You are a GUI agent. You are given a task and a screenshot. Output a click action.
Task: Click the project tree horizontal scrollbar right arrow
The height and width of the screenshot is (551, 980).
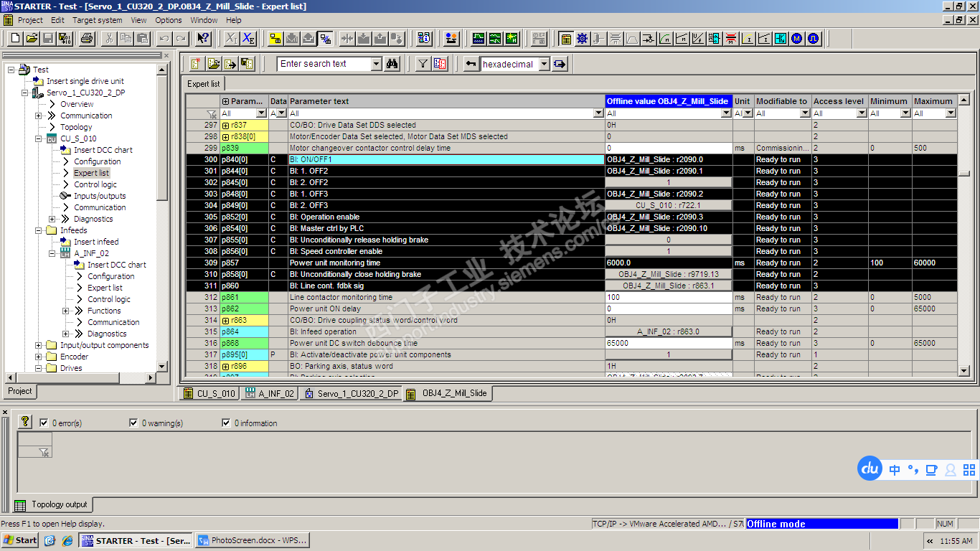click(151, 377)
